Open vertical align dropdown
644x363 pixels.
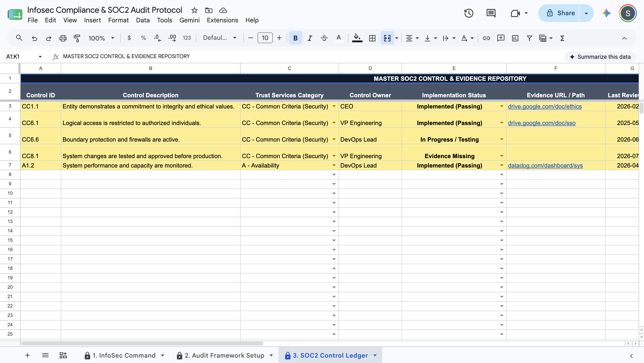click(x=430, y=38)
